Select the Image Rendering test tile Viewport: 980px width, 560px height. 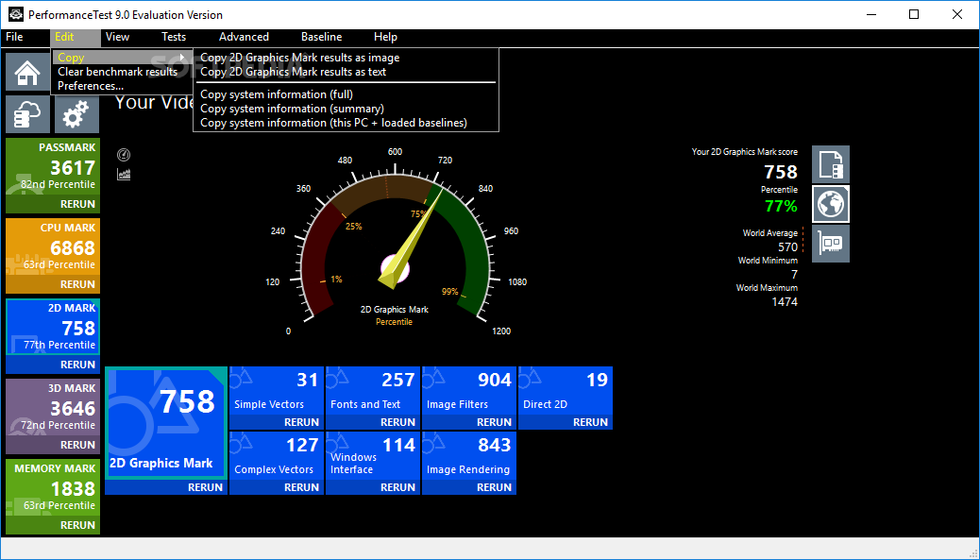(468, 455)
